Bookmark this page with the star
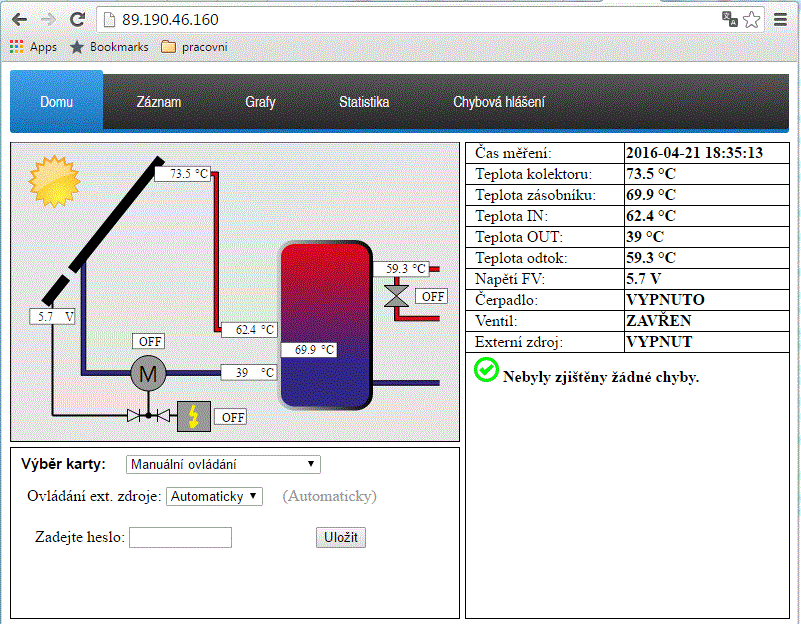This screenshot has height=624, width=801. (x=751, y=20)
